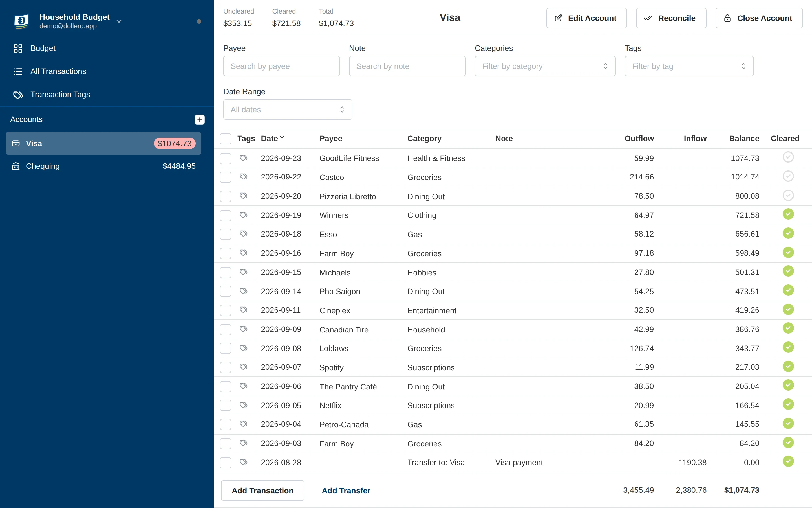Click the tag icon on Michaels row
This screenshot has height=508, width=812.
pyautogui.click(x=244, y=272)
